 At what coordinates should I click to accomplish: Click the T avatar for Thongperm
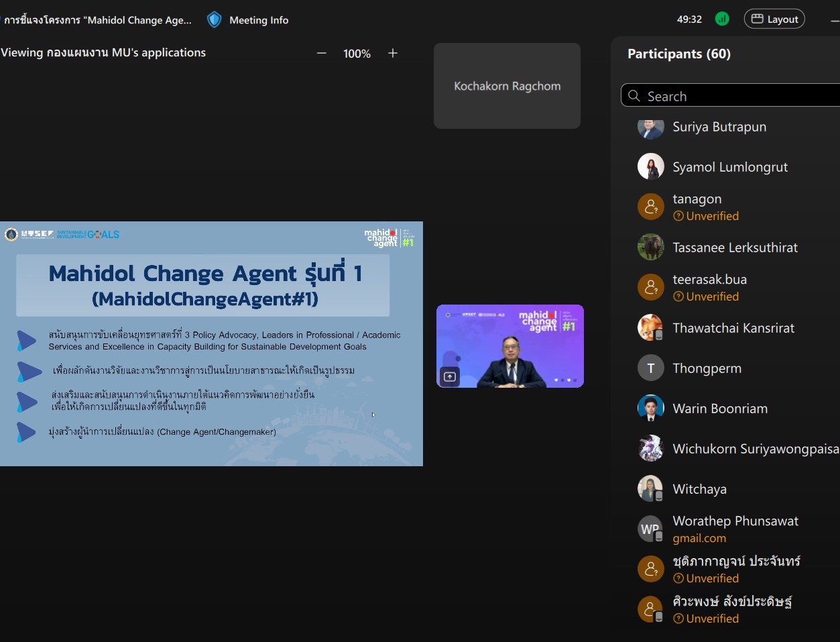point(650,368)
